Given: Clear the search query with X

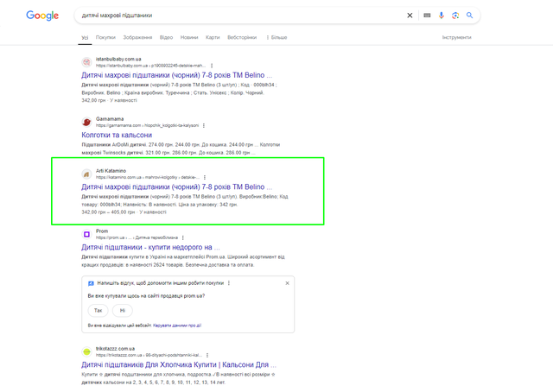Looking at the screenshot, I should [410, 16].
